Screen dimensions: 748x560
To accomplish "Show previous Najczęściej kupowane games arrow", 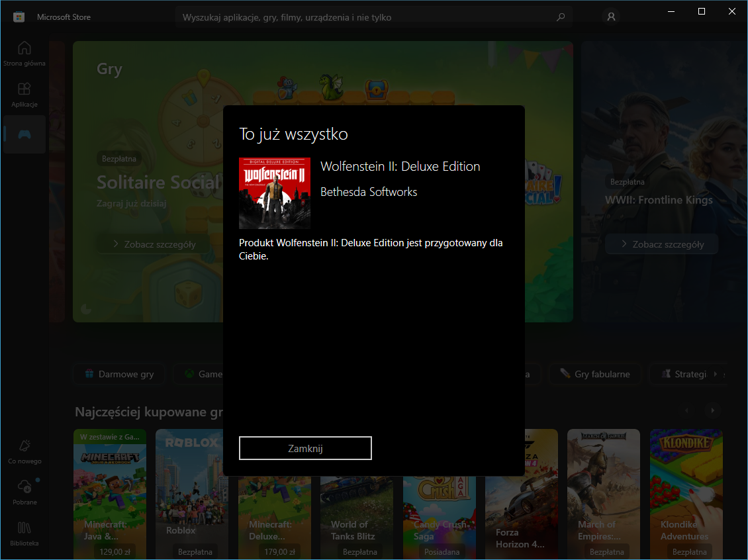I will (687, 410).
